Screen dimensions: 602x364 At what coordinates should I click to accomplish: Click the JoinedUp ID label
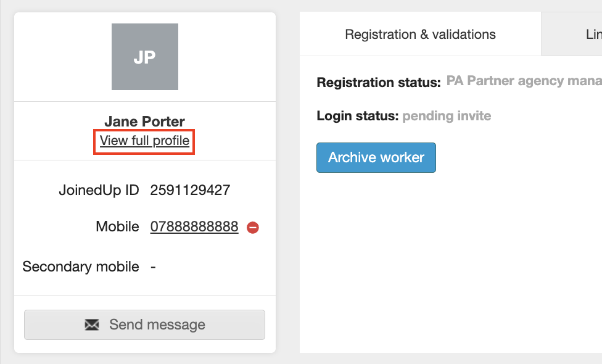click(99, 190)
